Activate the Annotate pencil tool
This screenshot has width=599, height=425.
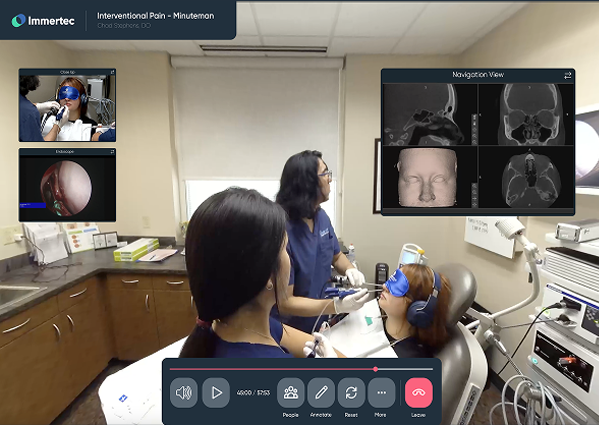pyautogui.click(x=321, y=393)
